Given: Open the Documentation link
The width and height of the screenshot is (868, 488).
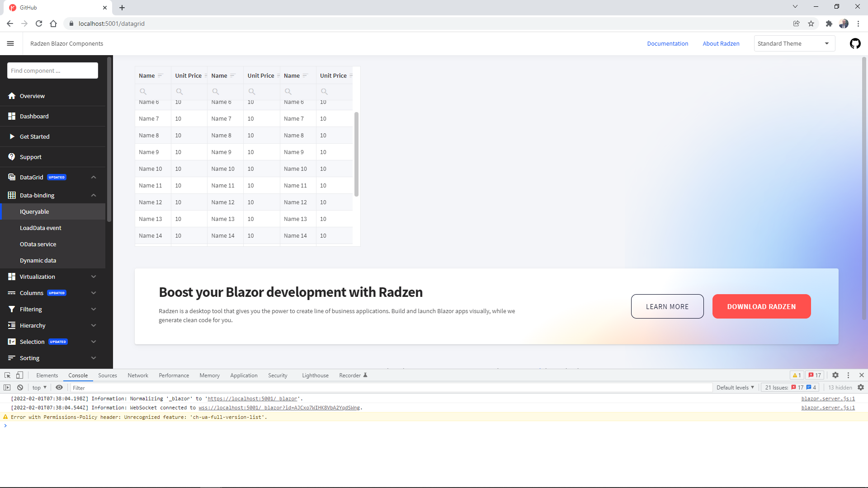Looking at the screenshot, I should pos(667,43).
